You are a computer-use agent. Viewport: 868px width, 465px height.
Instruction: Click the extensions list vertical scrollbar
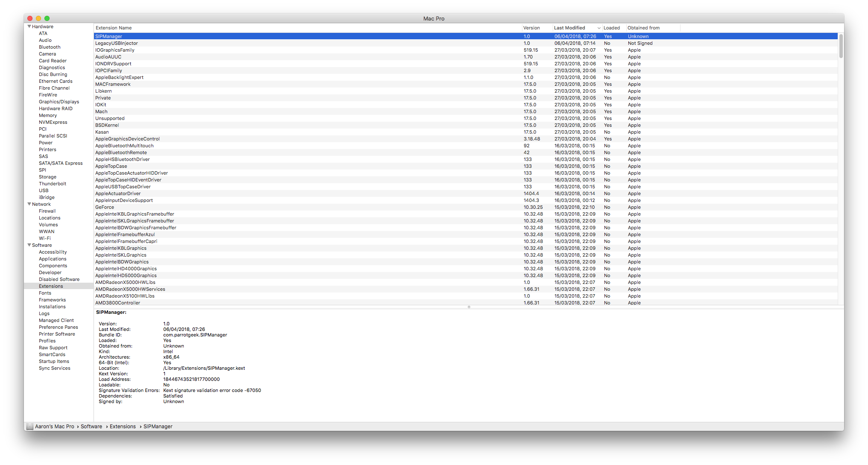pos(841,46)
